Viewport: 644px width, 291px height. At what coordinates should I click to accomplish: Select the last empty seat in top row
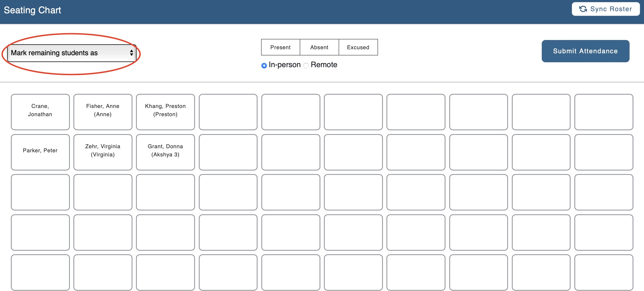[x=603, y=112]
